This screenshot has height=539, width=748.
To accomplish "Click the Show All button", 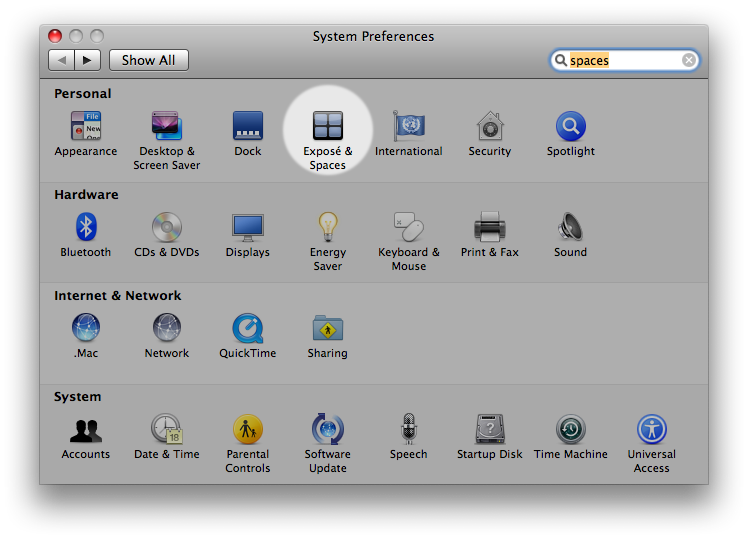I will click(149, 60).
